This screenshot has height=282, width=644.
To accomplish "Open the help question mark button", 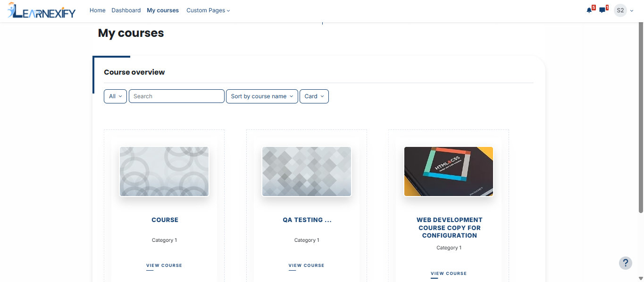I will [626, 263].
